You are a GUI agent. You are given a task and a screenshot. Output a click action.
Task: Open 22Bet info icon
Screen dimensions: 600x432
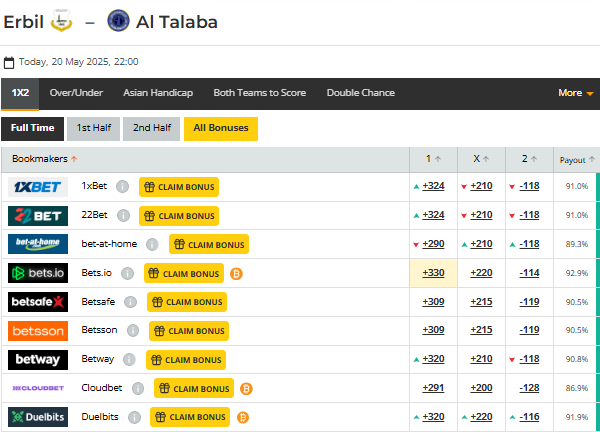coord(123,216)
